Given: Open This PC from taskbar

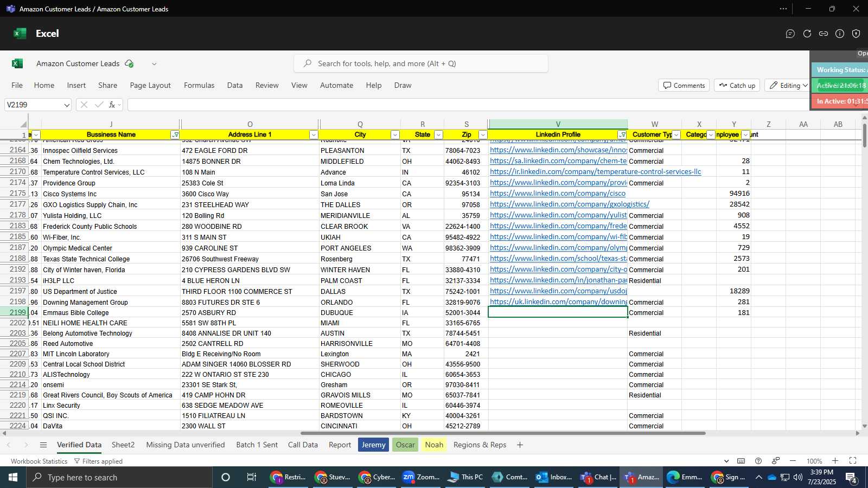Looking at the screenshot, I should pyautogui.click(x=465, y=477).
